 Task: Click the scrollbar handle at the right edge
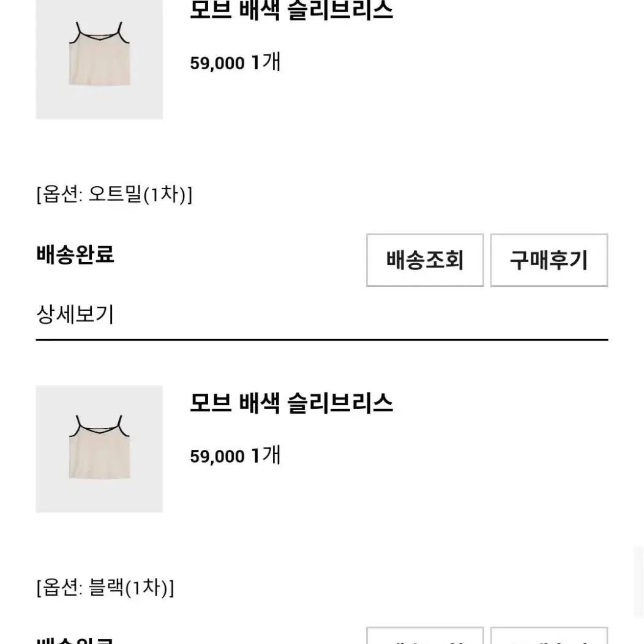[x=639, y=582]
